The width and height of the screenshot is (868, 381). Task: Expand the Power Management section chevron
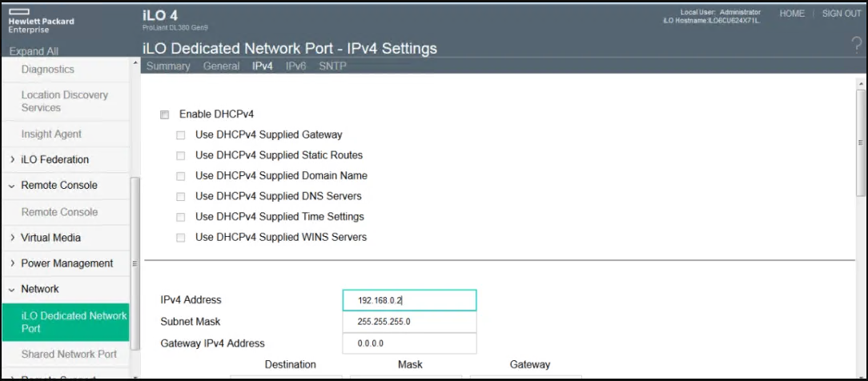click(13, 263)
